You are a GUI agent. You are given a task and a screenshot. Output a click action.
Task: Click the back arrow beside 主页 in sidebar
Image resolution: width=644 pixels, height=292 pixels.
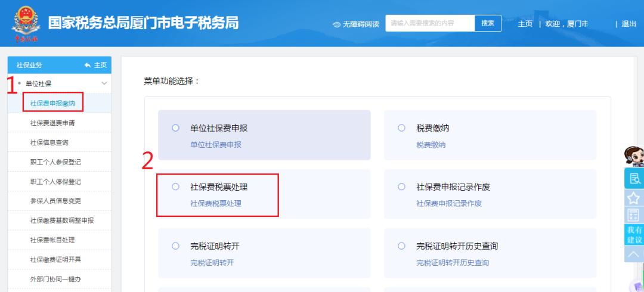coord(88,65)
